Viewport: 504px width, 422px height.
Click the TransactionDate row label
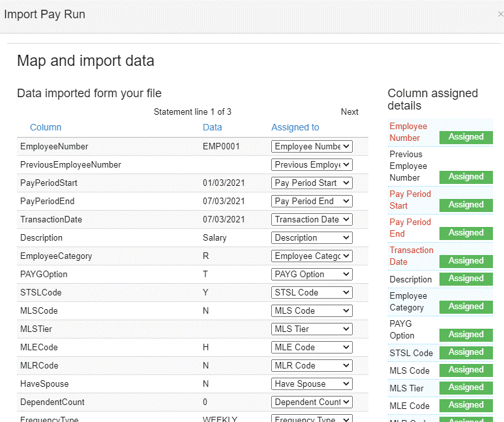[x=51, y=220]
